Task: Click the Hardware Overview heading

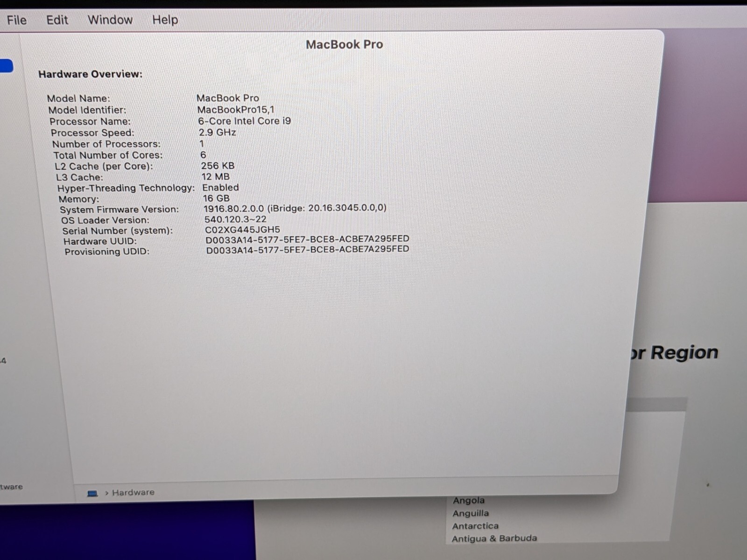Action: click(x=91, y=74)
